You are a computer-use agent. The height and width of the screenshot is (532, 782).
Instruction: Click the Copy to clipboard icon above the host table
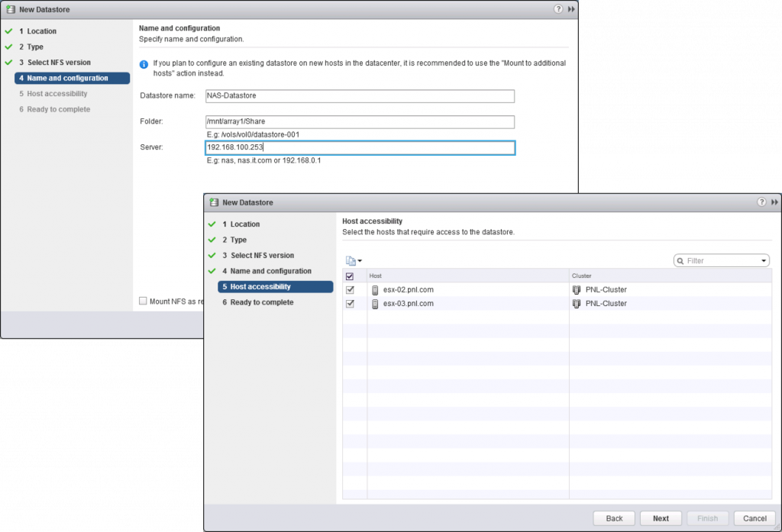[349, 260]
